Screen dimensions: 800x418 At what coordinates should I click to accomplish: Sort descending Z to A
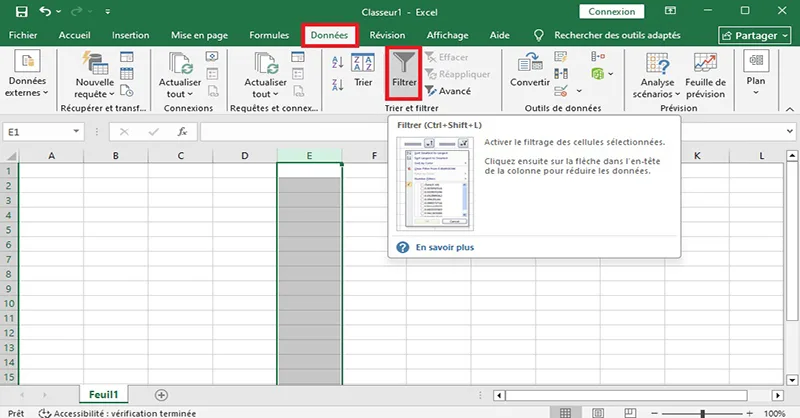coord(337,84)
